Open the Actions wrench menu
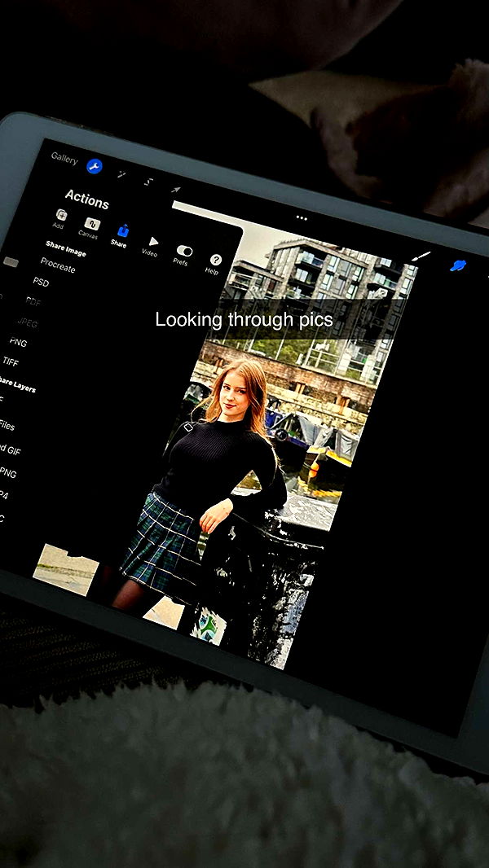 pyautogui.click(x=95, y=166)
